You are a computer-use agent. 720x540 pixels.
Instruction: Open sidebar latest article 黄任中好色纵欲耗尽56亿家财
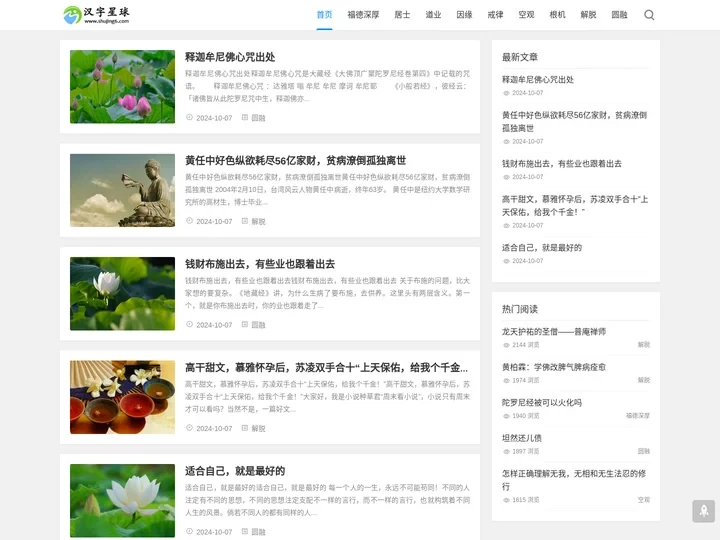point(574,121)
